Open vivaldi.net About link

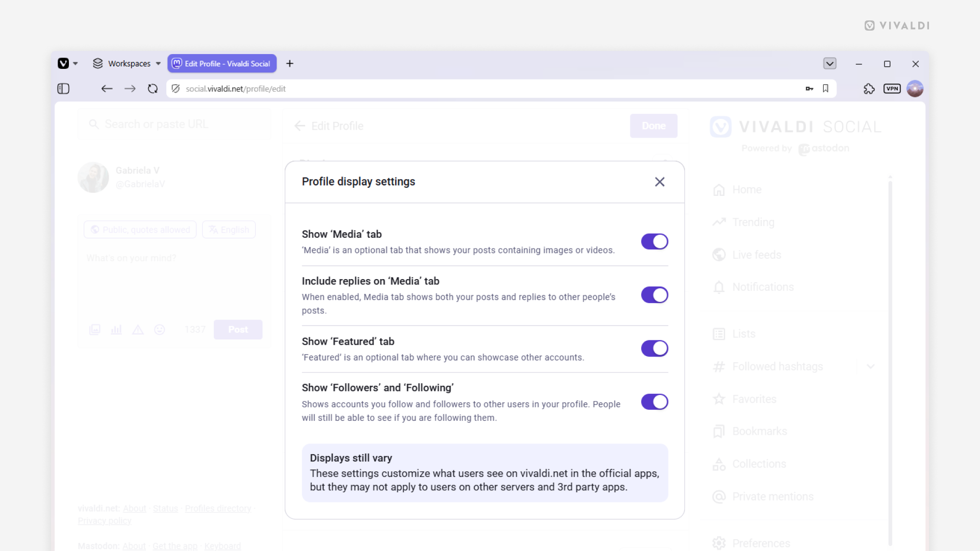coord(135,509)
